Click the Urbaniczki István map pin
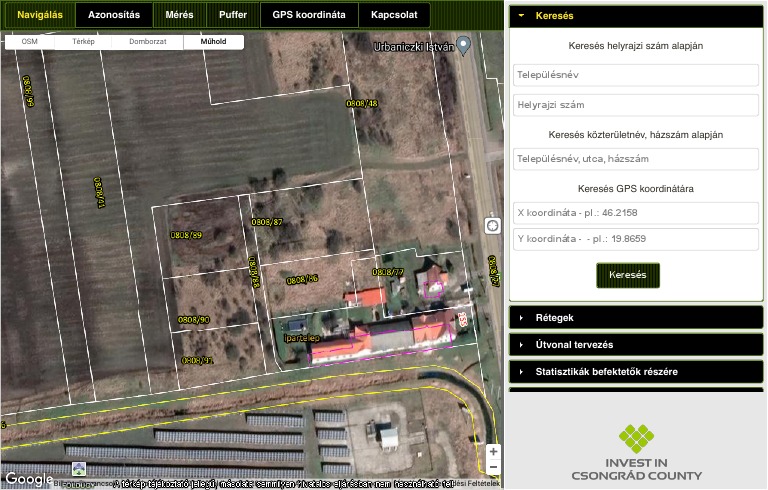Viewport: 768px width, 490px height. pyautogui.click(x=464, y=46)
